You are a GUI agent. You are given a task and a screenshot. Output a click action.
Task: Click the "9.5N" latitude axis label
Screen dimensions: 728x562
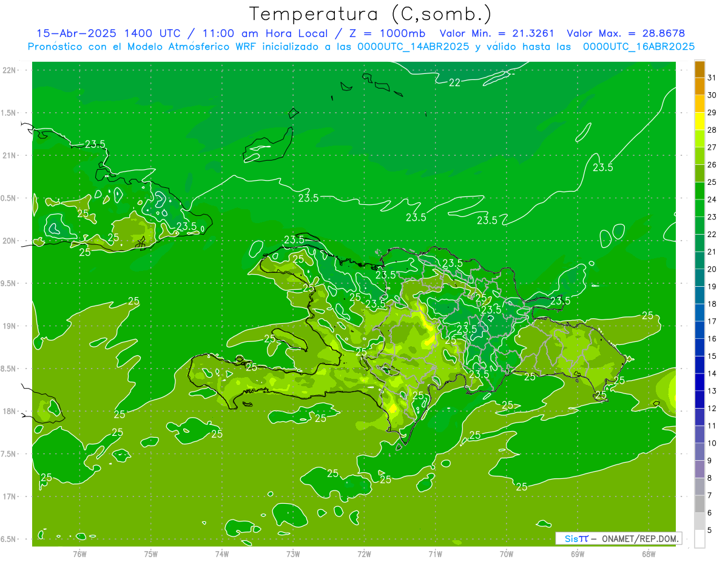coord(9,283)
